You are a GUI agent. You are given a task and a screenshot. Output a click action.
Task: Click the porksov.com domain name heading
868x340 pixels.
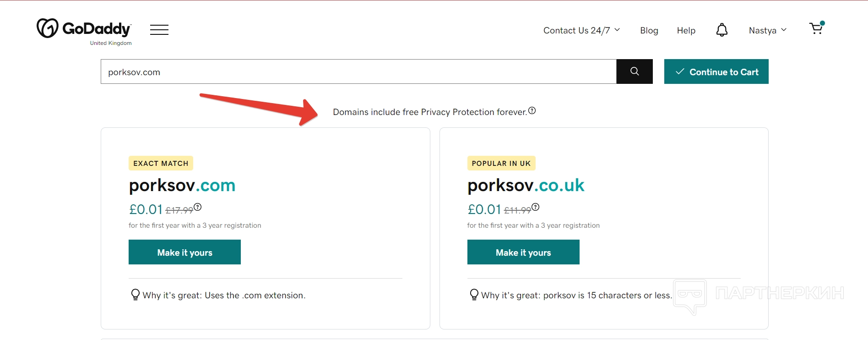(x=182, y=185)
